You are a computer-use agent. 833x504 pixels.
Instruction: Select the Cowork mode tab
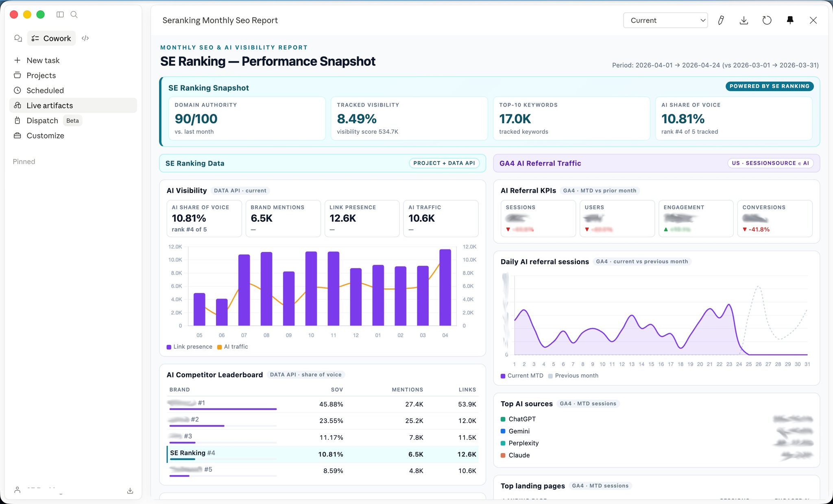coord(51,38)
